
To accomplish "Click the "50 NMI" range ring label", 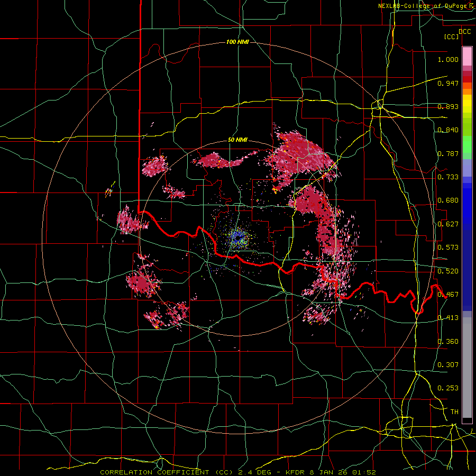I will [x=237, y=140].
